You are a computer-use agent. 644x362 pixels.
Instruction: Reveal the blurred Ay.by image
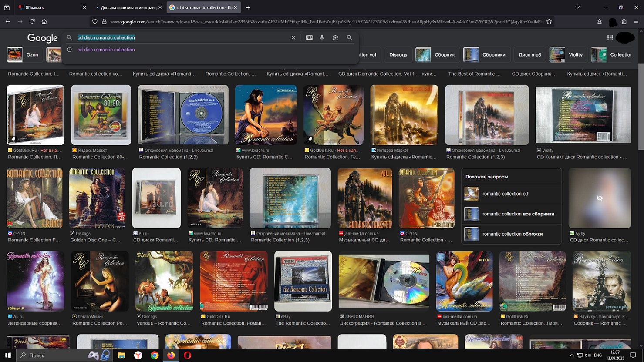[x=600, y=198]
